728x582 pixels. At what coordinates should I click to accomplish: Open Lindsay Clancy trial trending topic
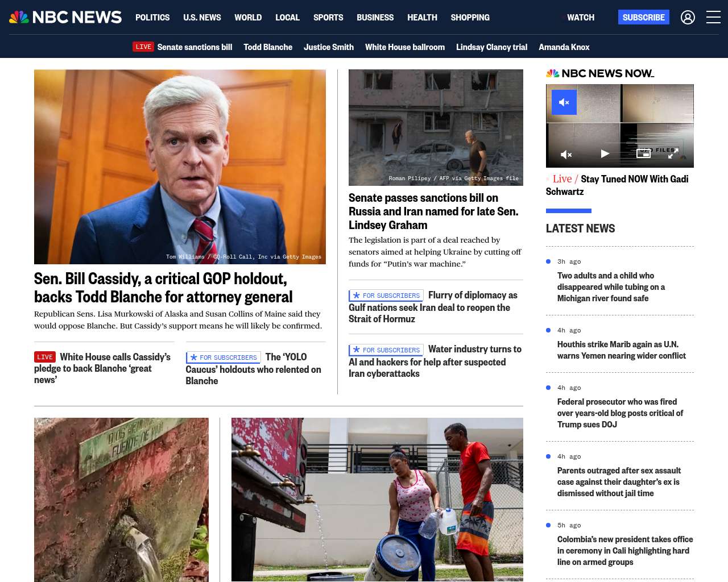(491, 47)
